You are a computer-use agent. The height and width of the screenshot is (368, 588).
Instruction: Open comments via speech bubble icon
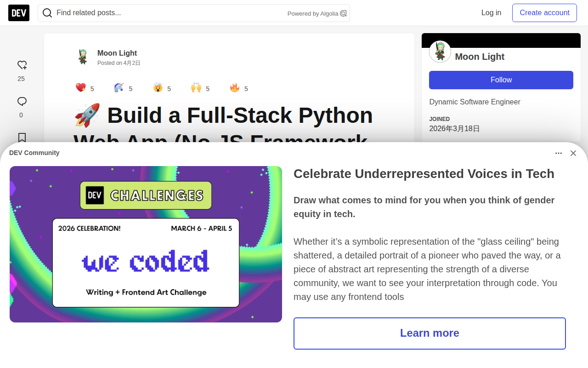(x=22, y=101)
